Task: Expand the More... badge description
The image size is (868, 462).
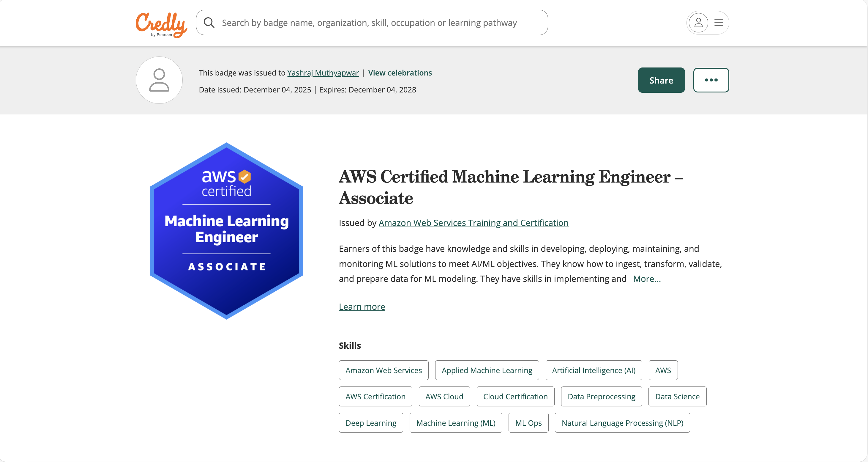Action: tap(646, 279)
